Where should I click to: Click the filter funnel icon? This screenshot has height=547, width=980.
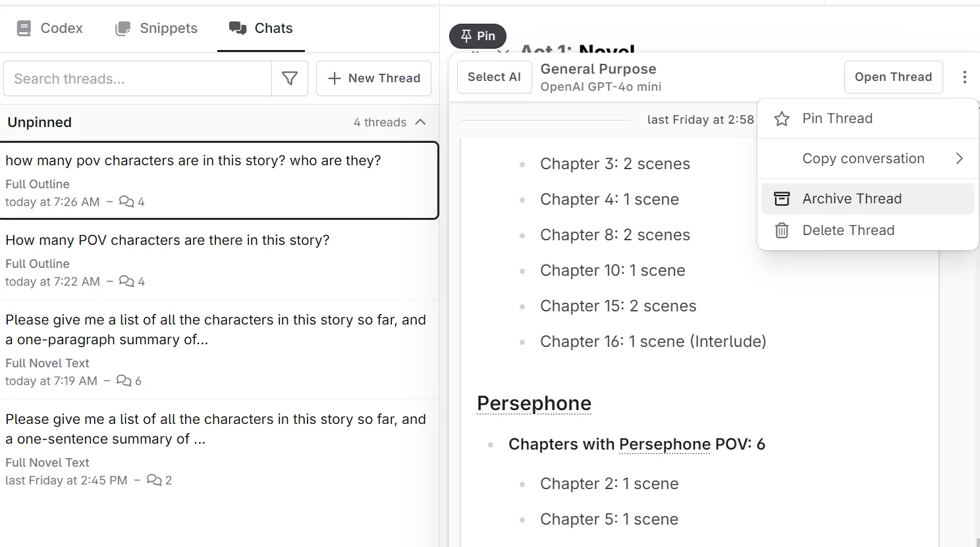[x=290, y=78]
